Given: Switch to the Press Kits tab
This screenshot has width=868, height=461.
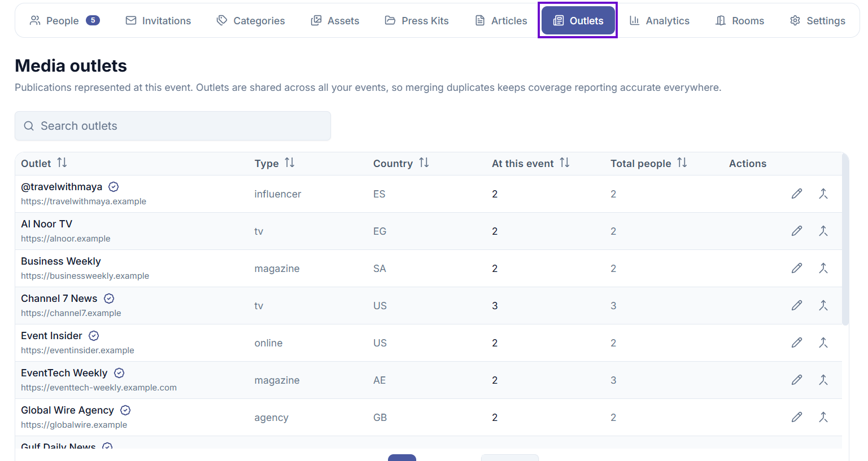Looking at the screenshot, I should (x=417, y=21).
